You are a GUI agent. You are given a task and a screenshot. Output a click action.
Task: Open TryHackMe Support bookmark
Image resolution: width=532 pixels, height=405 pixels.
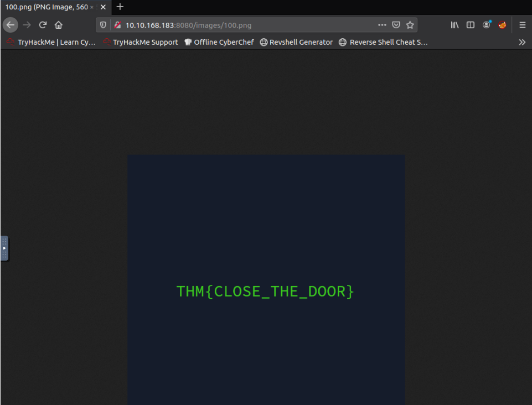[x=141, y=43]
